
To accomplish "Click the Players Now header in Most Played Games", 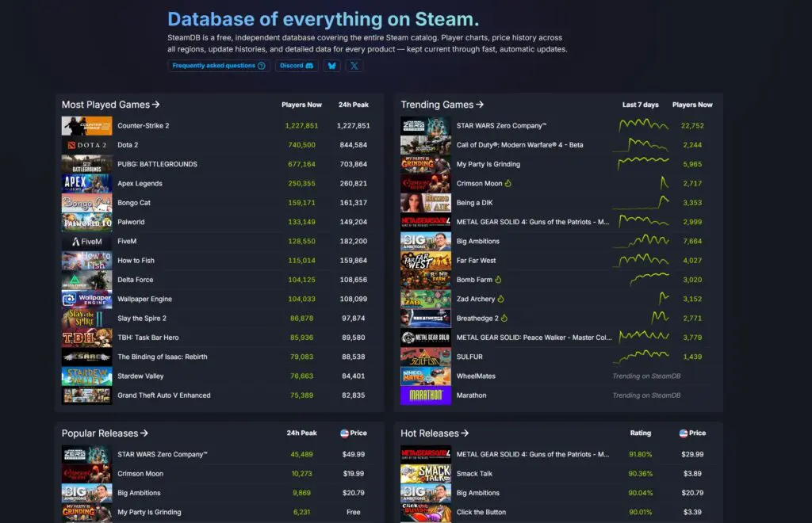I will pyautogui.click(x=301, y=105).
